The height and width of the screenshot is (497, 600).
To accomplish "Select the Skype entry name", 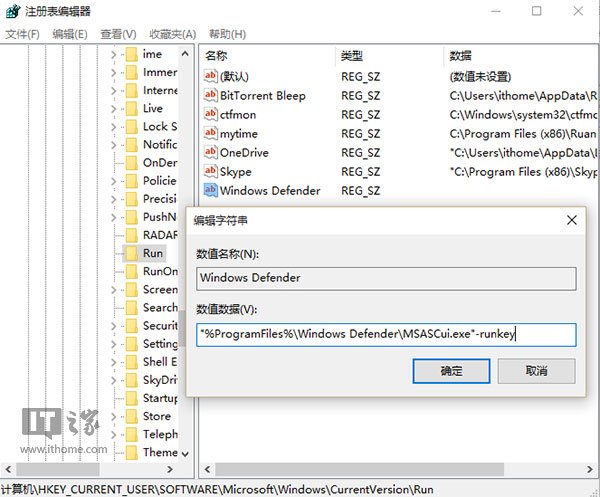I will click(x=235, y=172).
